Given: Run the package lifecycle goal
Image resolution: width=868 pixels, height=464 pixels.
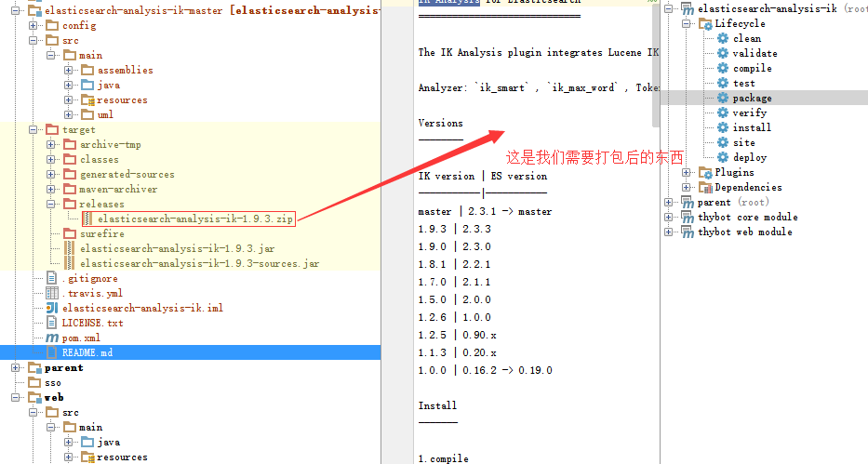Looking at the screenshot, I should tap(752, 98).
